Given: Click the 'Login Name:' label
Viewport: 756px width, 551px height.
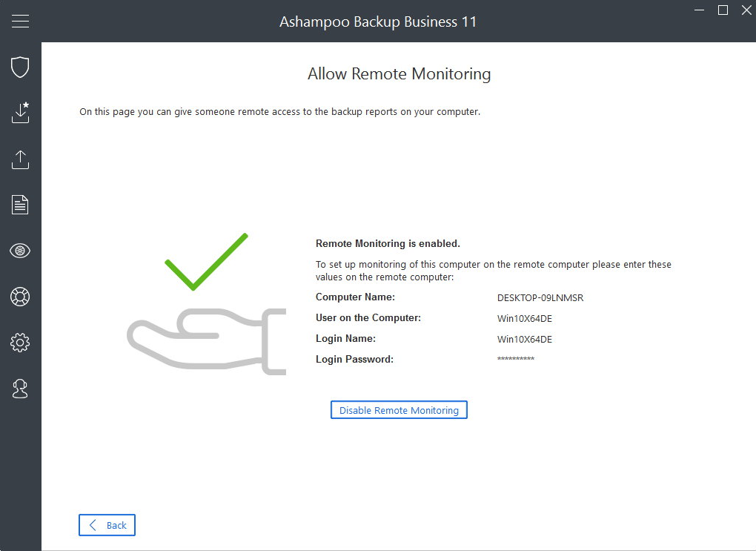Looking at the screenshot, I should click(x=345, y=339).
